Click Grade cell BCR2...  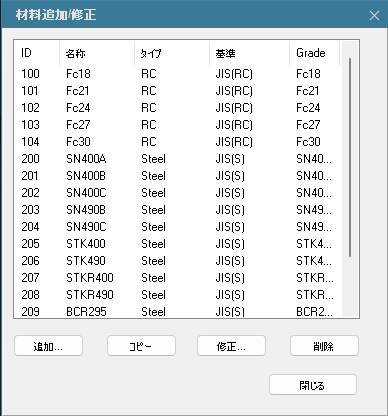314,312
